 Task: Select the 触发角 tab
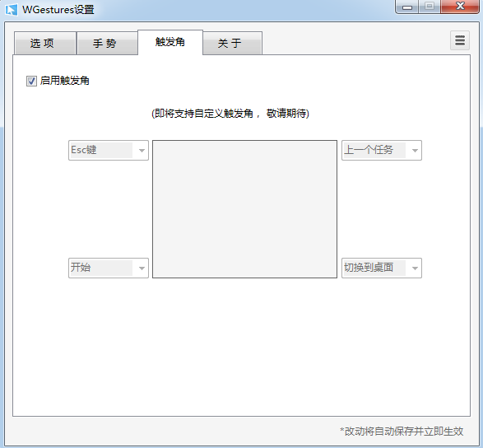(170, 42)
